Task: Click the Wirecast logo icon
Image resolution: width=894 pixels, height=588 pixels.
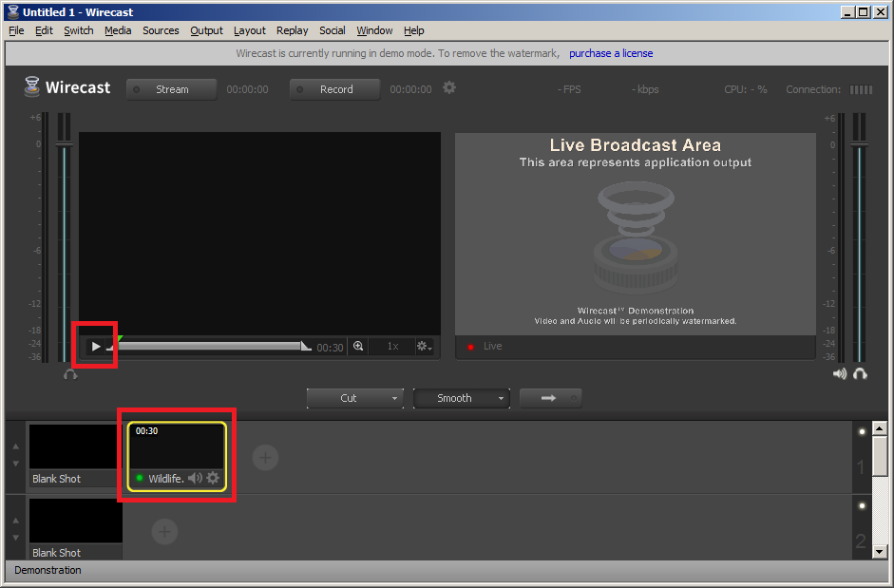Action: coord(32,87)
